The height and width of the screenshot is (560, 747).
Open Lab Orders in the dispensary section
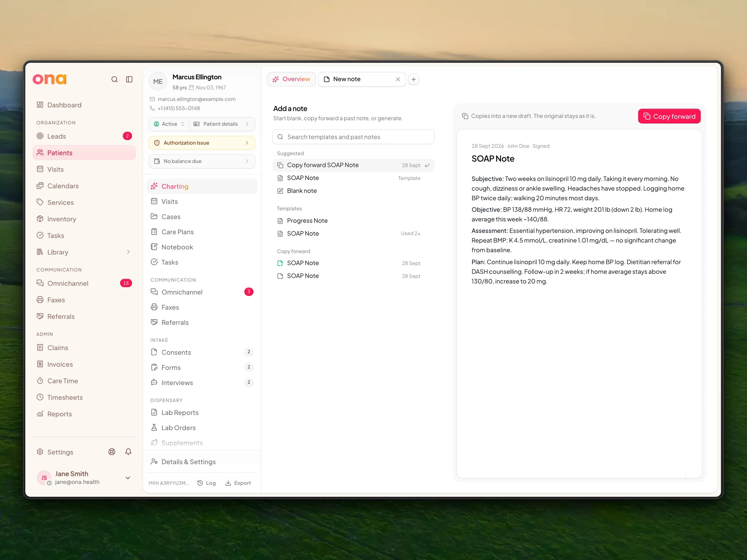pyautogui.click(x=202, y=428)
